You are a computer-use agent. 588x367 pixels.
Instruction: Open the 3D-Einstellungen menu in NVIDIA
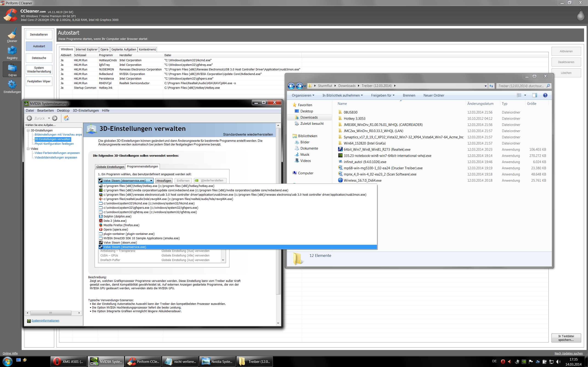(x=85, y=110)
